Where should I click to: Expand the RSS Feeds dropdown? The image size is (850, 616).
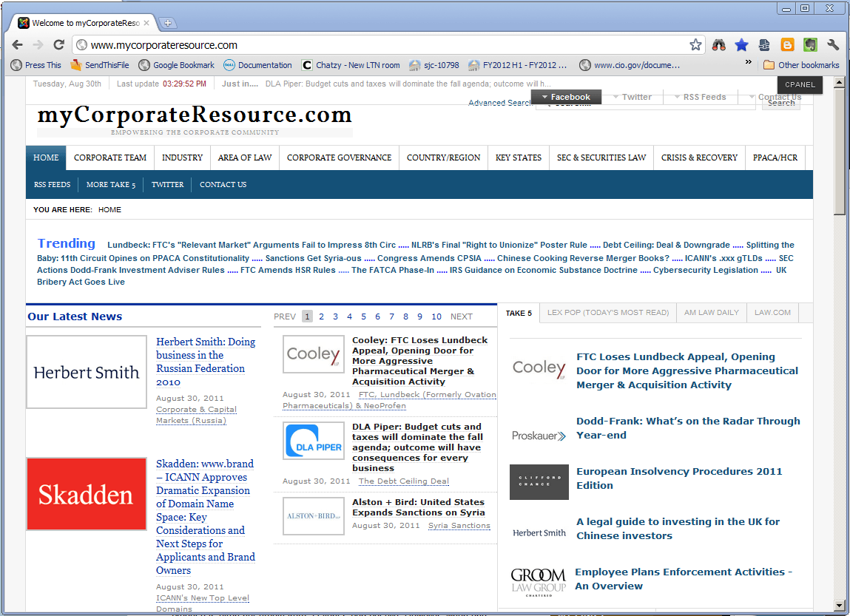tap(700, 97)
